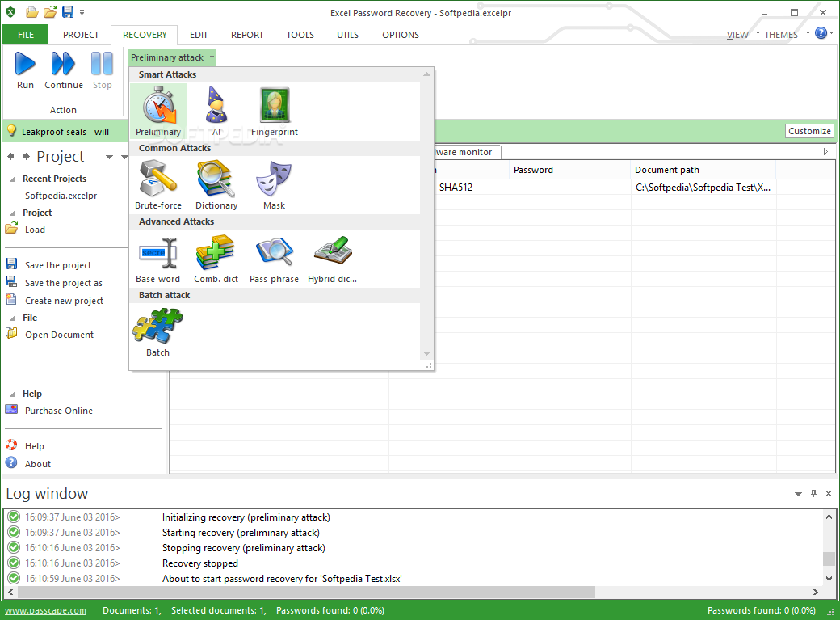This screenshot has height=620, width=840.
Task: Open the Preliminary attack dropdown
Action: [x=172, y=57]
